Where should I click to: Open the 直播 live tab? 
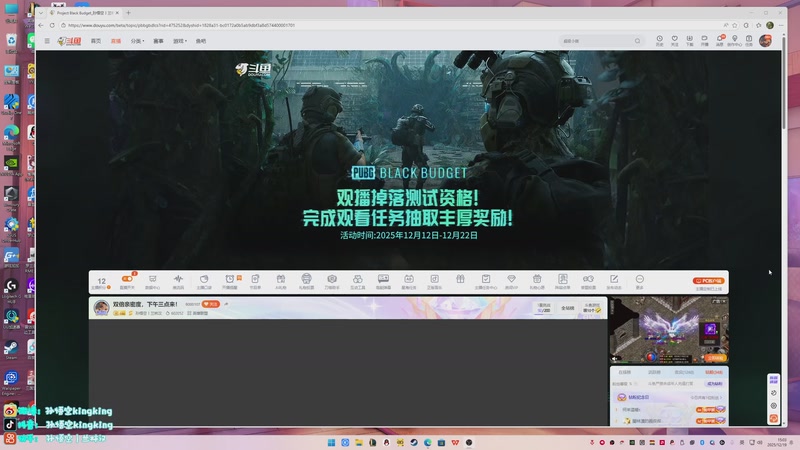[x=116, y=41]
